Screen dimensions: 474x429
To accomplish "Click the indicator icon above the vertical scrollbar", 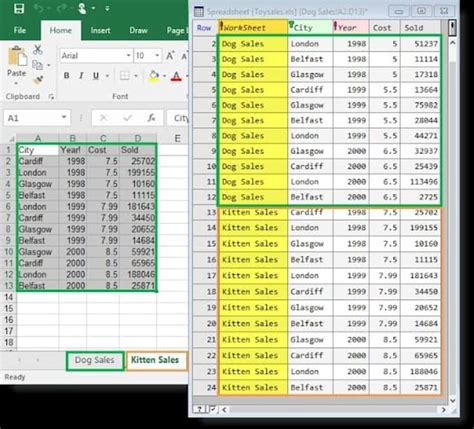I will (x=452, y=28).
